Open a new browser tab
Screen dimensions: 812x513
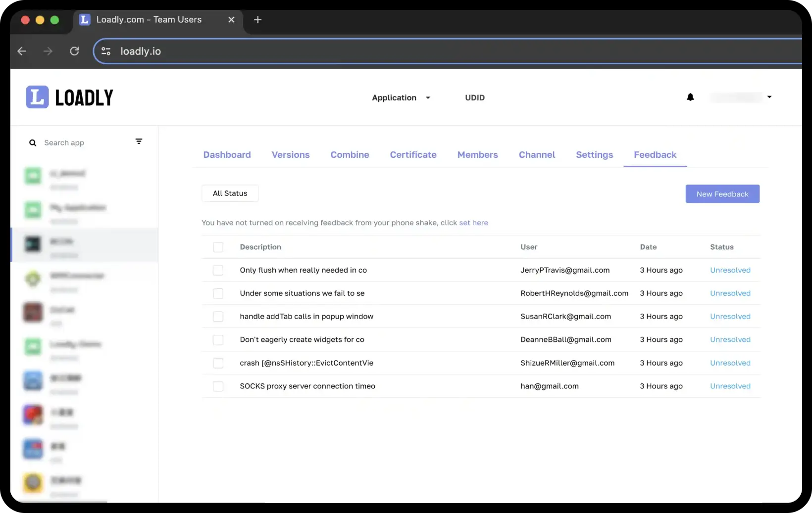point(257,20)
